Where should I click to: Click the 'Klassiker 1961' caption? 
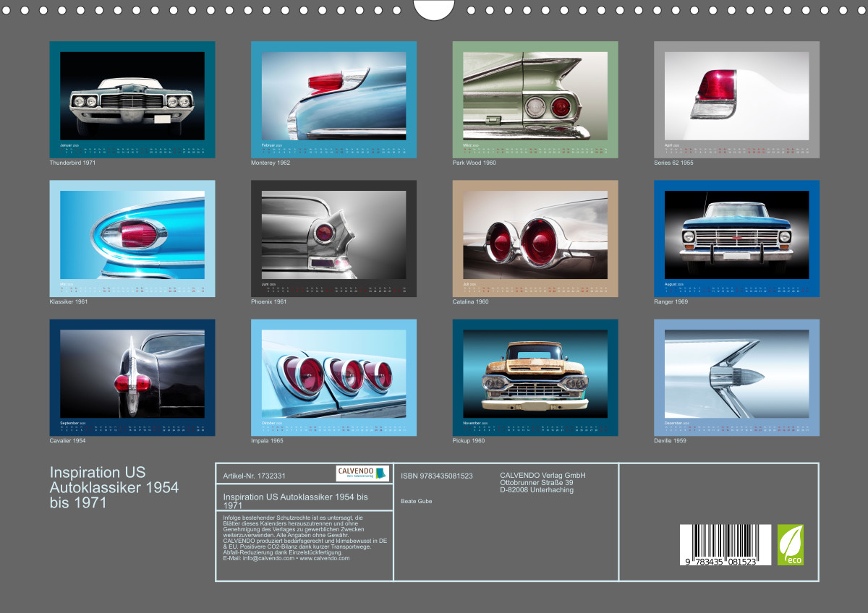point(69,301)
